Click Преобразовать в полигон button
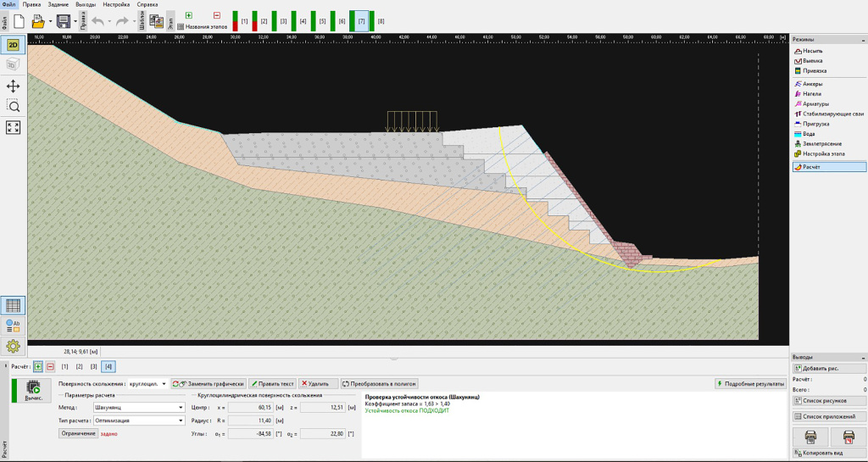868x462 pixels. click(379, 383)
